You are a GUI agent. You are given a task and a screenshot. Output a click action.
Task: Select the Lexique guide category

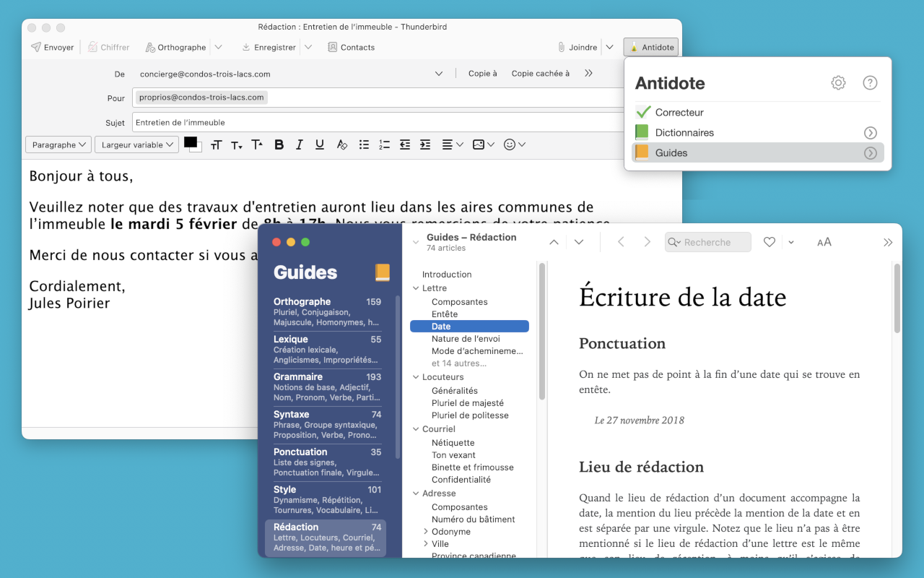(x=327, y=350)
